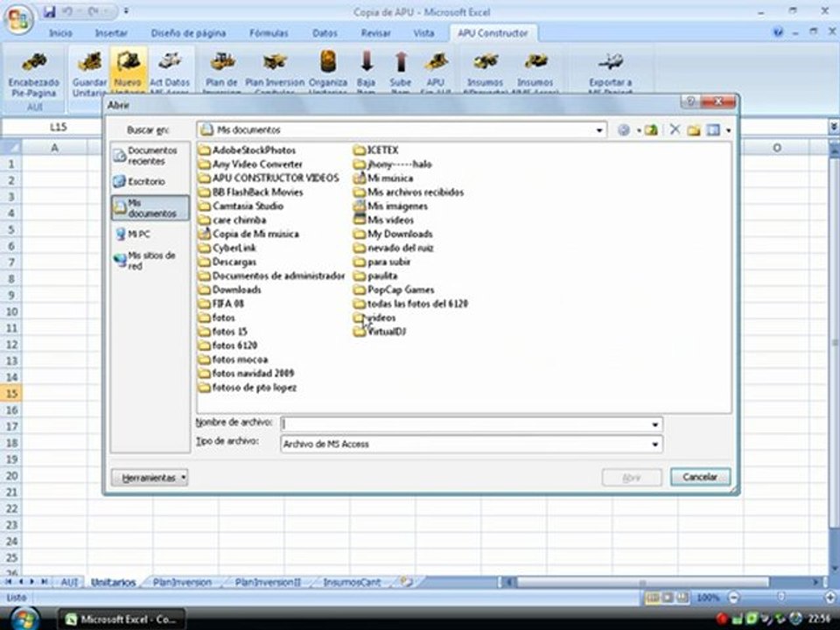Click the Microsoft Excel taskbar button
The image size is (840, 630).
[x=121, y=619]
